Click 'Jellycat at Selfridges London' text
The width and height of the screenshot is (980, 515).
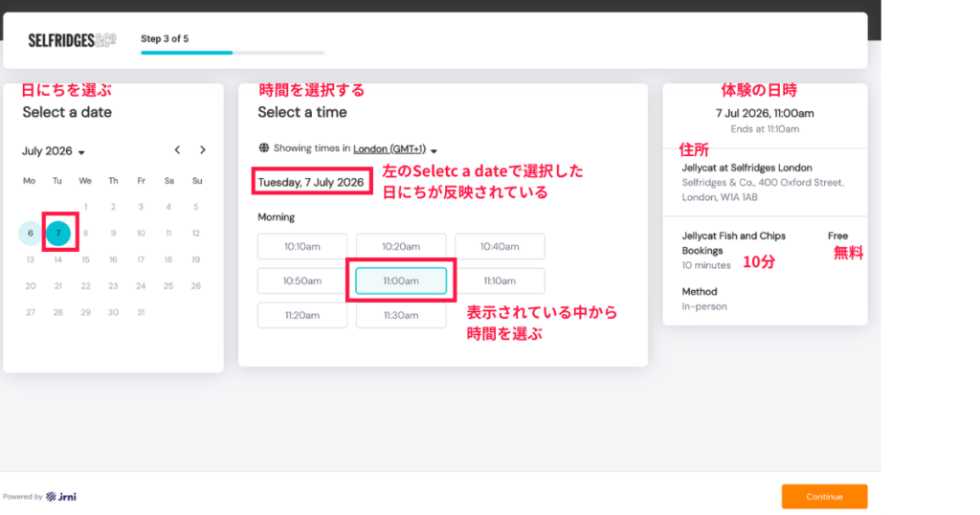[746, 168]
